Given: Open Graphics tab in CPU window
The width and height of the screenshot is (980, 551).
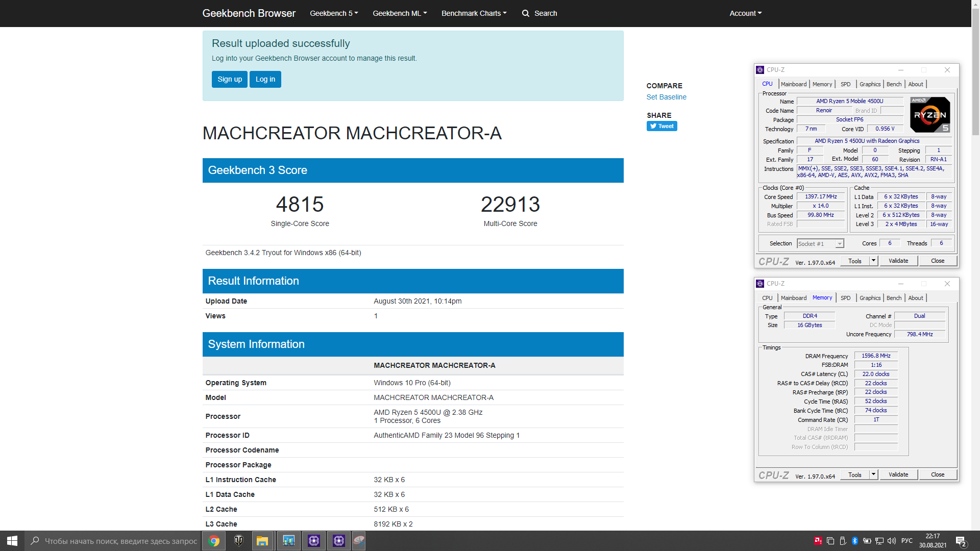Looking at the screenshot, I should click(870, 84).
